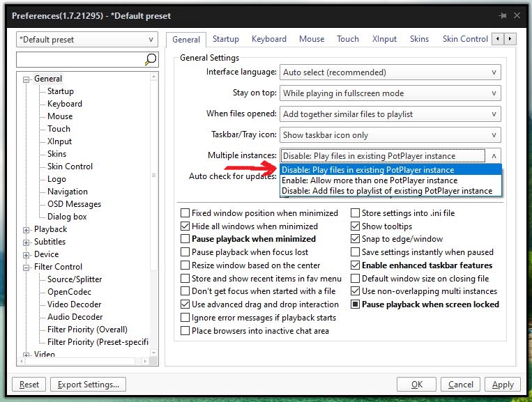Image resolution: width=532 pixels, height=402 pixels.
Task: Collapse the General tree node
Action: (x=26, y=79)
